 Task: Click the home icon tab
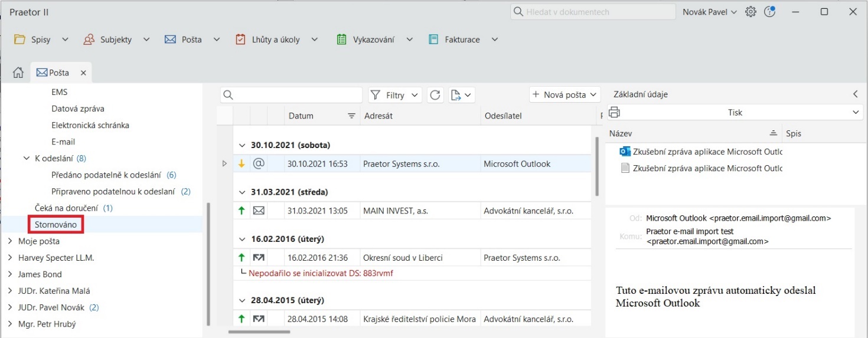[18, 73]
